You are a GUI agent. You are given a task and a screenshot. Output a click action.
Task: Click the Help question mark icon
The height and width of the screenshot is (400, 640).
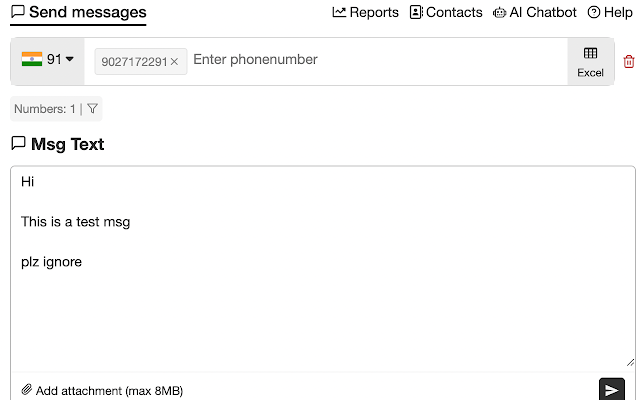tap(594, 12)
